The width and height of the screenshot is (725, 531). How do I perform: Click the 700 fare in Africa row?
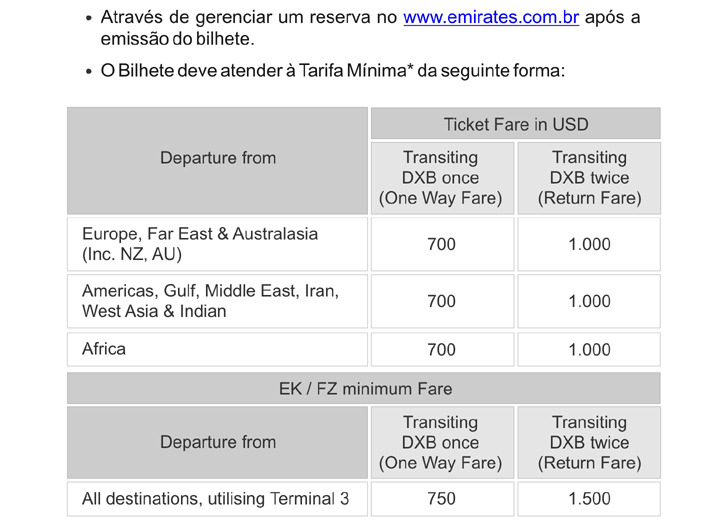442,349
